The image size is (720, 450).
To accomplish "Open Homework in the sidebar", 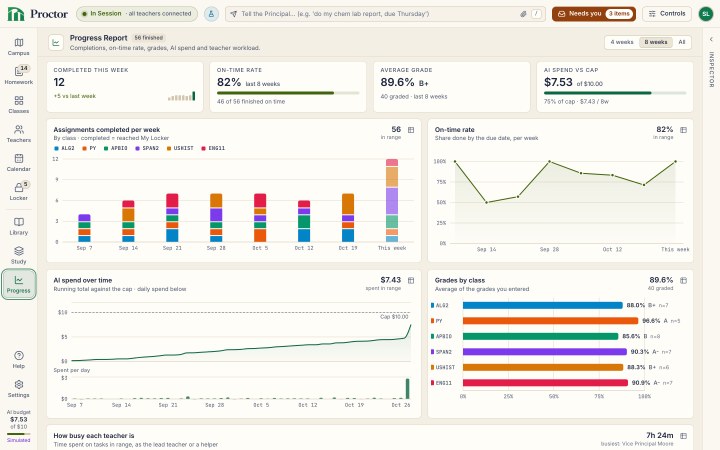I will click(18, 76).
